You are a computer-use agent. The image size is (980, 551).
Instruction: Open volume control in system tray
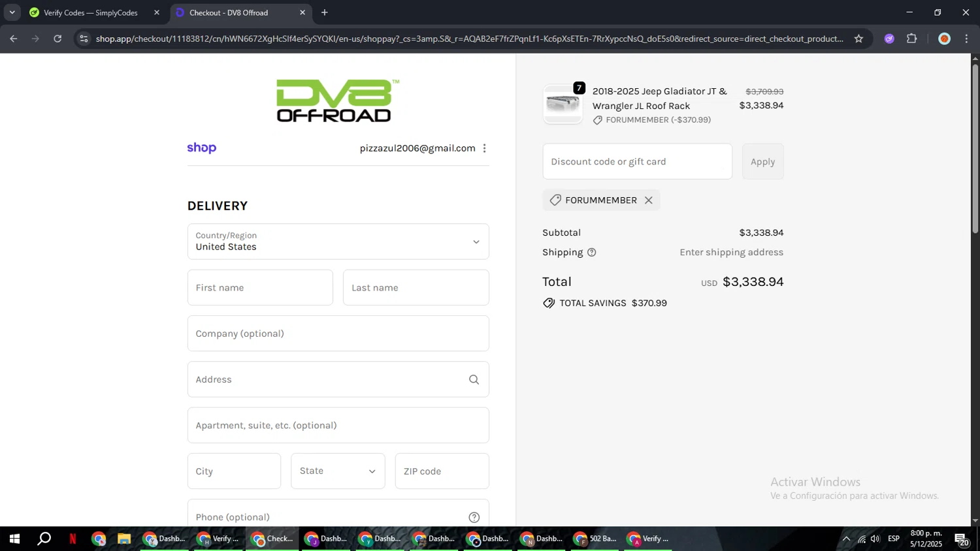[875, 539]
